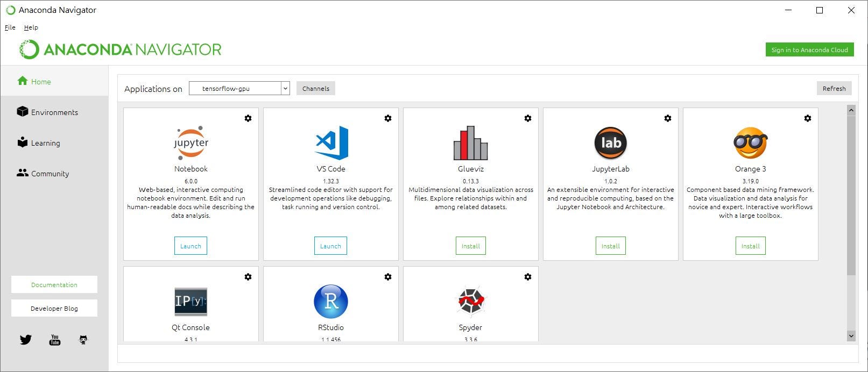Launch VS Code
868x372 pixels.
click(330, 246)
